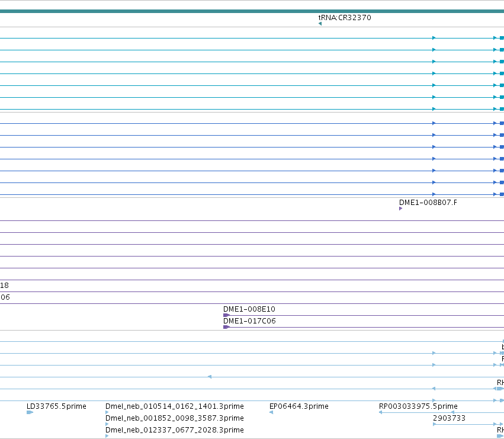Click the LD33765.5prime blue feature glyph
Screen dimensions: 504x439
[x=30, y=412]
